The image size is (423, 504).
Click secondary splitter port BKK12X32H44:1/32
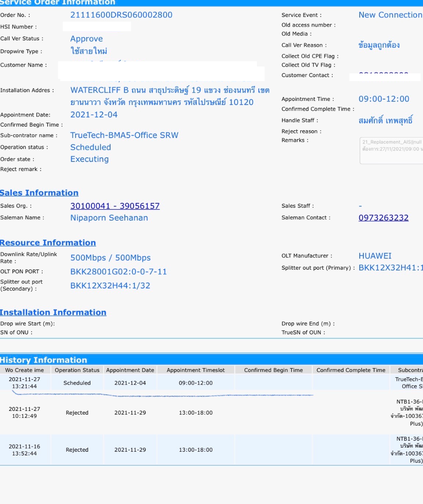(110, 286)
